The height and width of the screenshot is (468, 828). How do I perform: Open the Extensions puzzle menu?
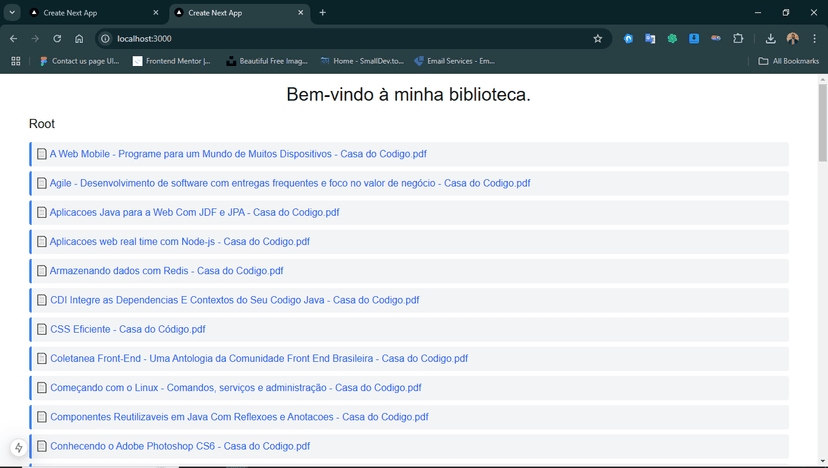coord(738,39)
